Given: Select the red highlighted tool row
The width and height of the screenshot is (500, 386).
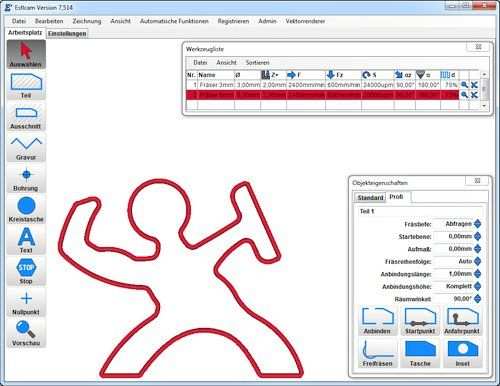Looking at the screenshot, I should [x=322, y=95].
